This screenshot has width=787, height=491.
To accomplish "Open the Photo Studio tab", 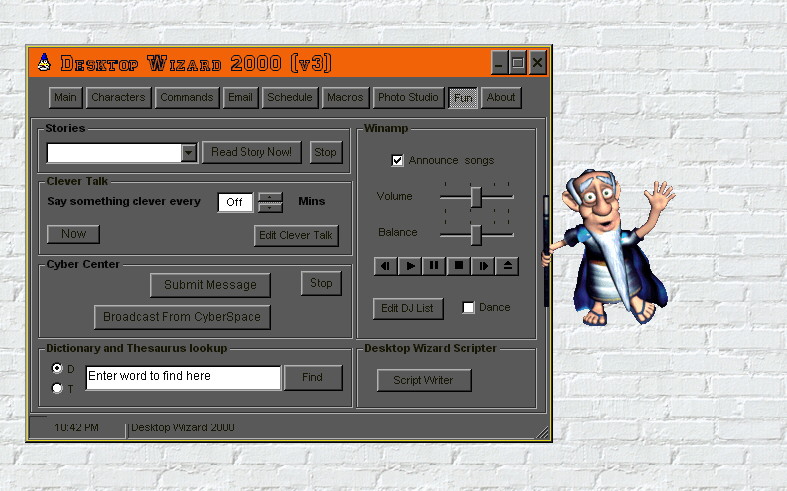I will pos(408,97).
